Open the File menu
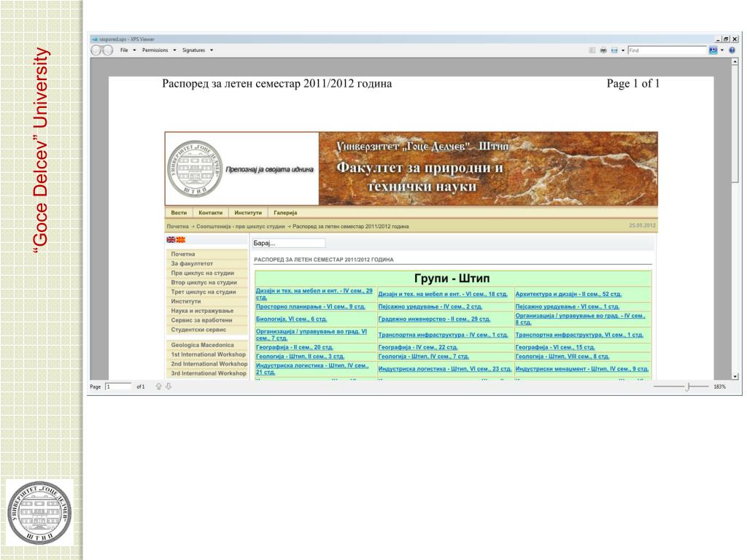Screen dimensions: 747x560 click(128, 50)
